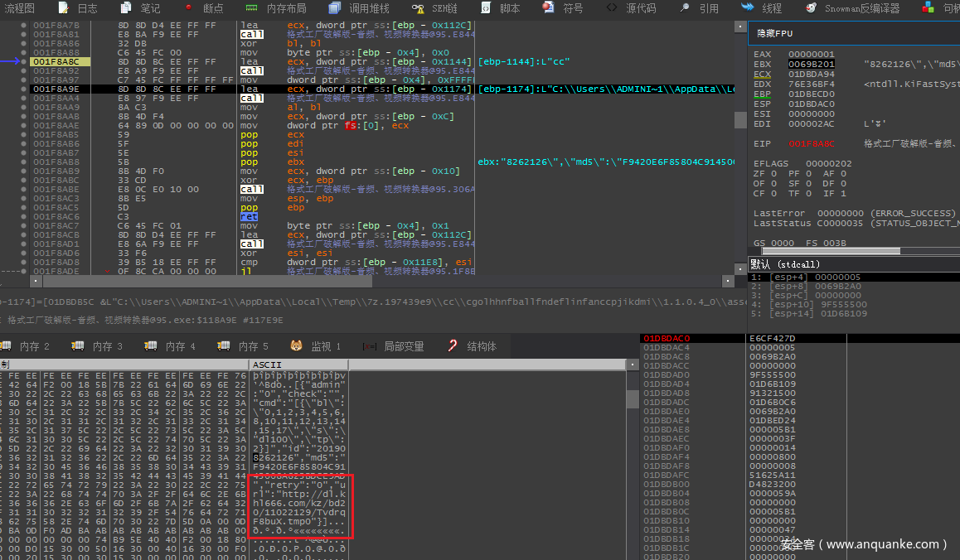Switch to the 内存 2 dump tab

point(25,346)
